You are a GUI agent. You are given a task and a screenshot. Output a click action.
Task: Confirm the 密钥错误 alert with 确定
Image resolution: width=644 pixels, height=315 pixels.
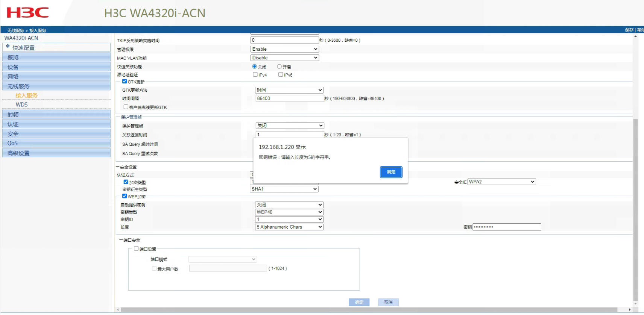point(391,172)
